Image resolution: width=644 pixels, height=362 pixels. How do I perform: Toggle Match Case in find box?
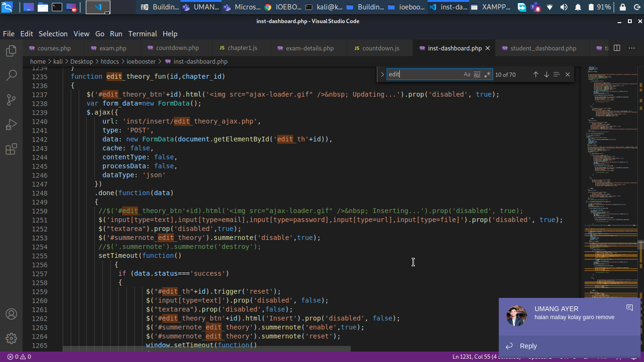[x=467, y=74]
